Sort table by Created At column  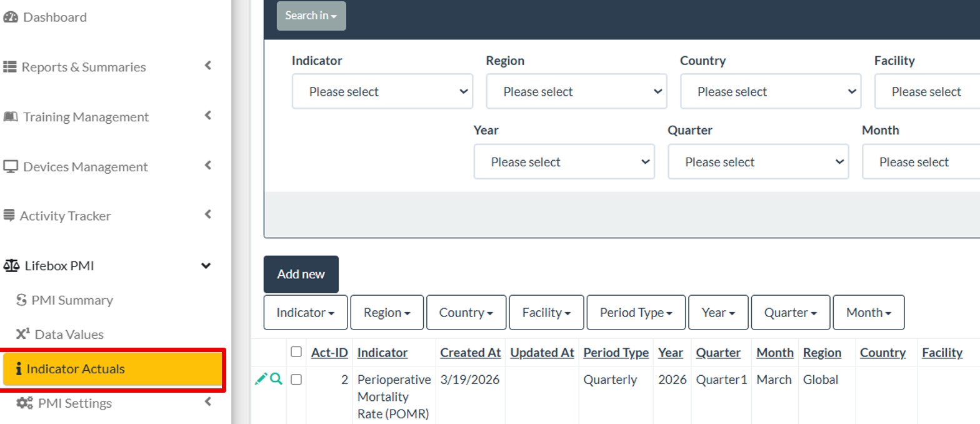tap(470, 353)
